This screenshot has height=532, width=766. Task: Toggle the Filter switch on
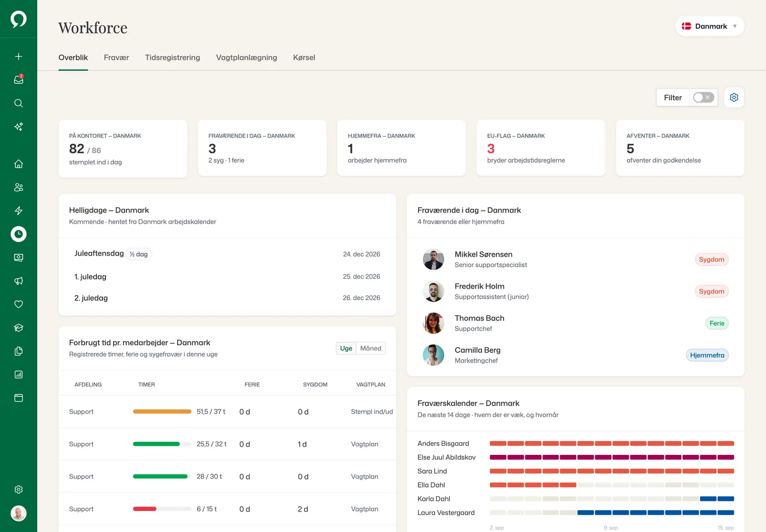coord(703,98)
